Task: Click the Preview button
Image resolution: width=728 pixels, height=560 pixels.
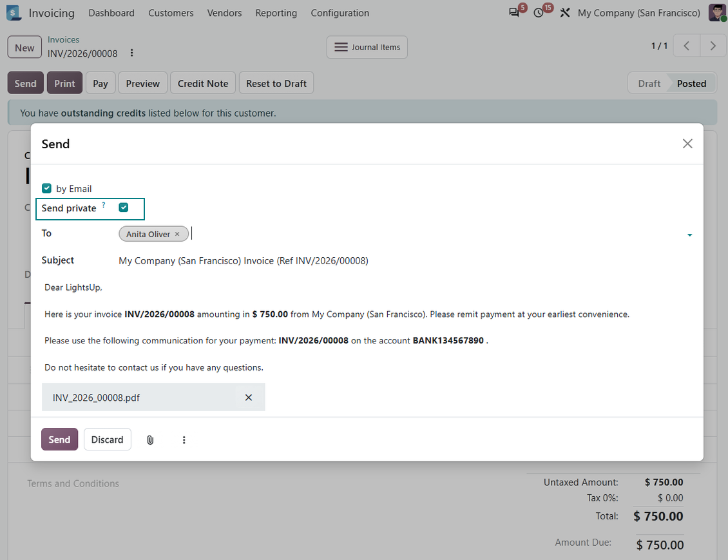Action: [142, 83]
